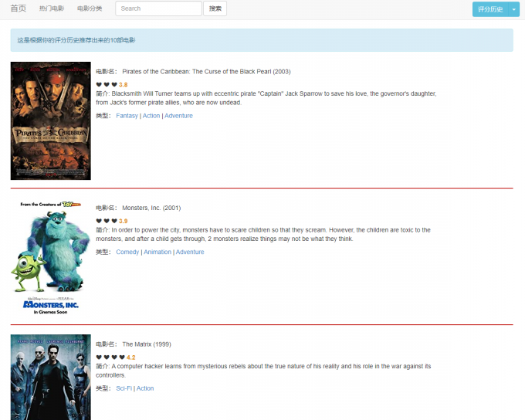Screen dimensions: 525x420
Task: Open the 电影分类 nav item
Action: (90, 8)
